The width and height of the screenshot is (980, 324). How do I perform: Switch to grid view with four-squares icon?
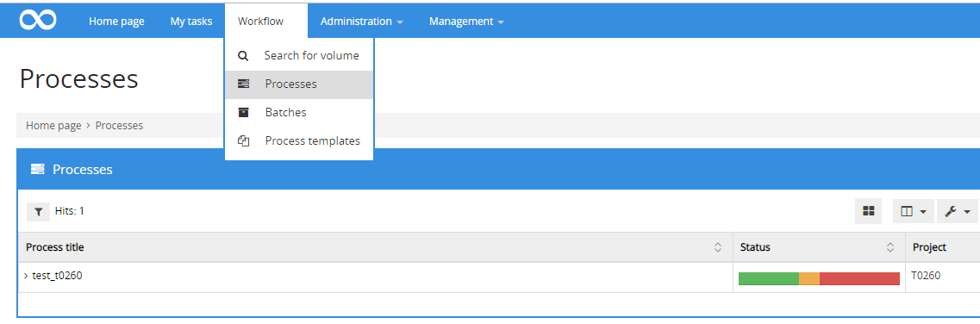coord(868,212)
